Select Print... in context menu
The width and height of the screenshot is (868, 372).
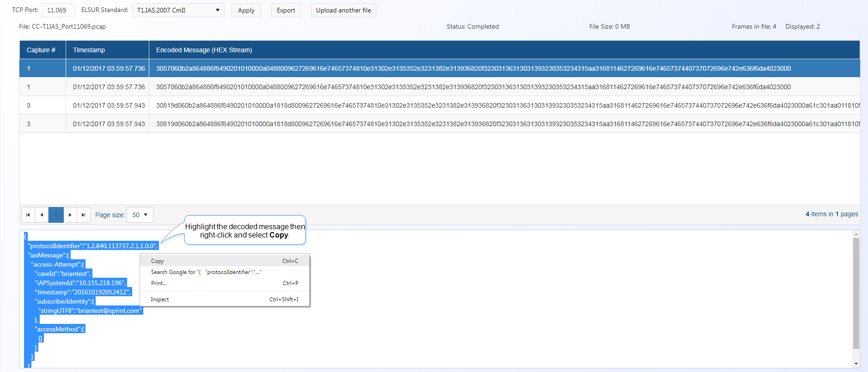159,283
